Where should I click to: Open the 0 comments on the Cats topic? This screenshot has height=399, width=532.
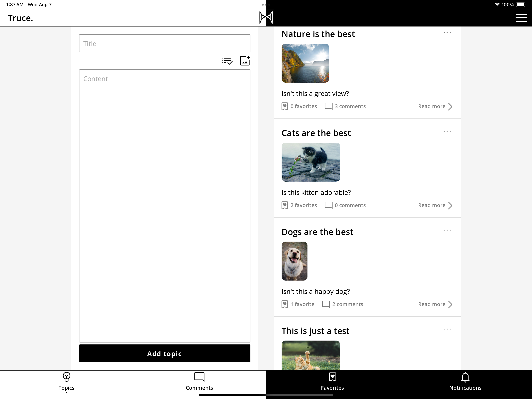(345, 205)
